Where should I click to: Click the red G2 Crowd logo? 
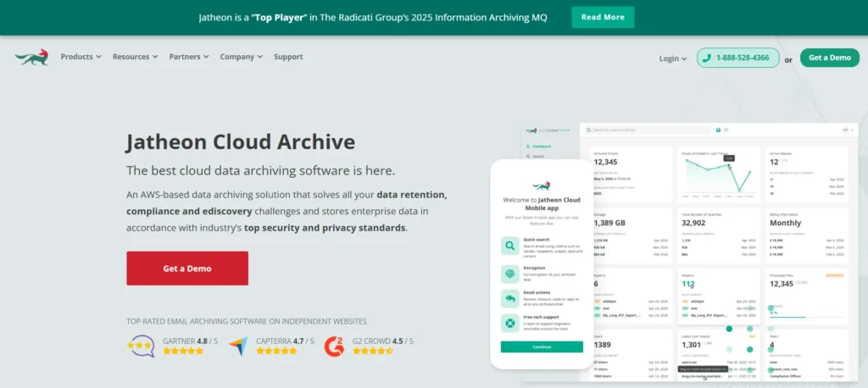(334, 346)
